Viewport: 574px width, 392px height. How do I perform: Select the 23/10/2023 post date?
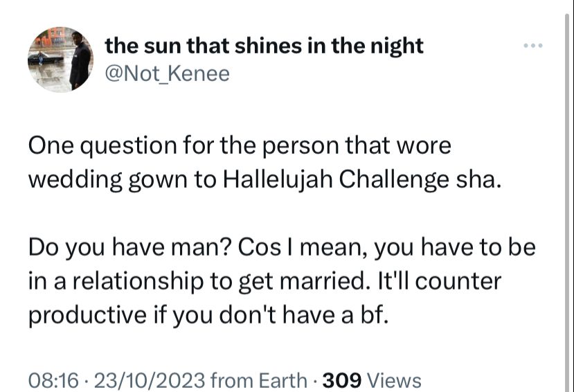pos(150,381)
